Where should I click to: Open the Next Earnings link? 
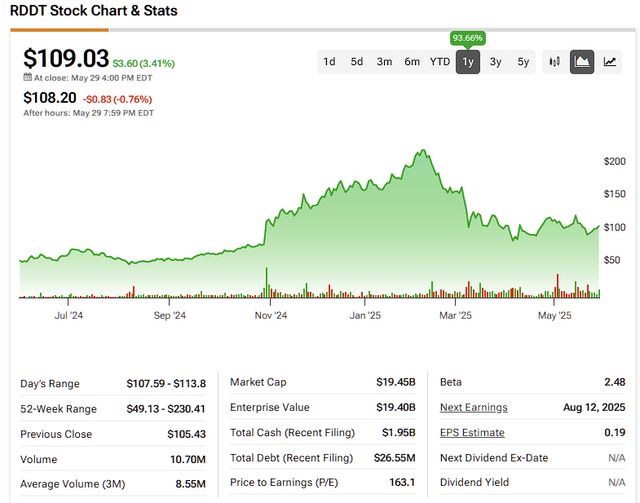coord(473,407)
